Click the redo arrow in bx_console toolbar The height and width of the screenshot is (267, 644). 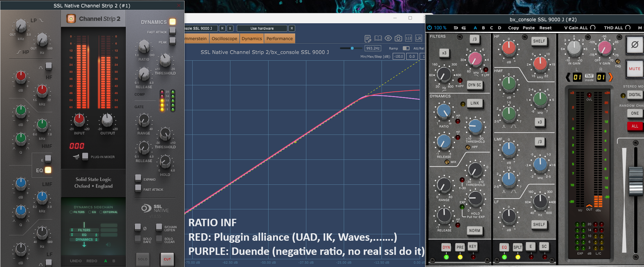point(464,28)
